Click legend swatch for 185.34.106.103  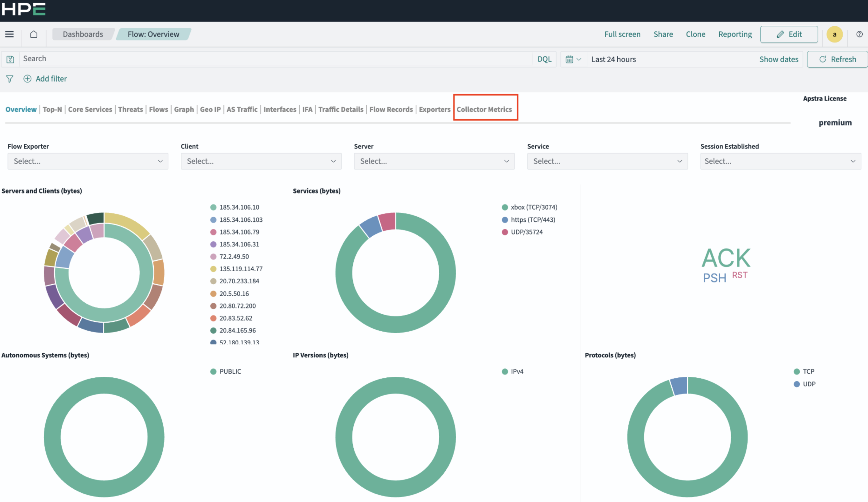click(x=213, y=220)
